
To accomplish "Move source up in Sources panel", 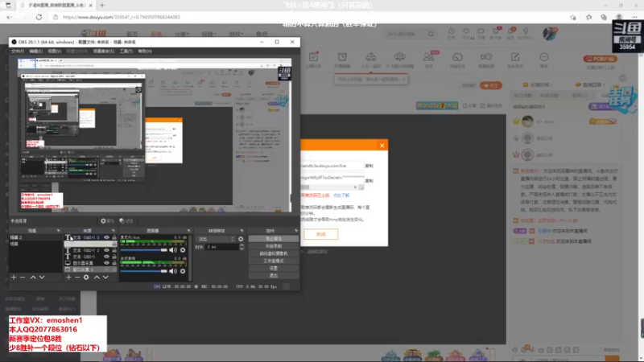I will click(x=97, y=278).
